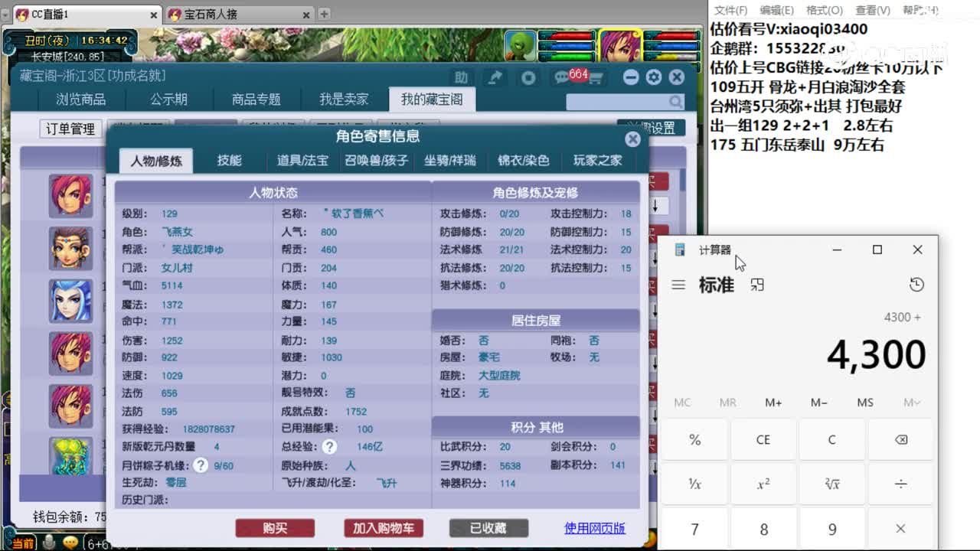Open calculator history with the clock icon
This screenshot has width=980, height=551.
tap(917, 284)
